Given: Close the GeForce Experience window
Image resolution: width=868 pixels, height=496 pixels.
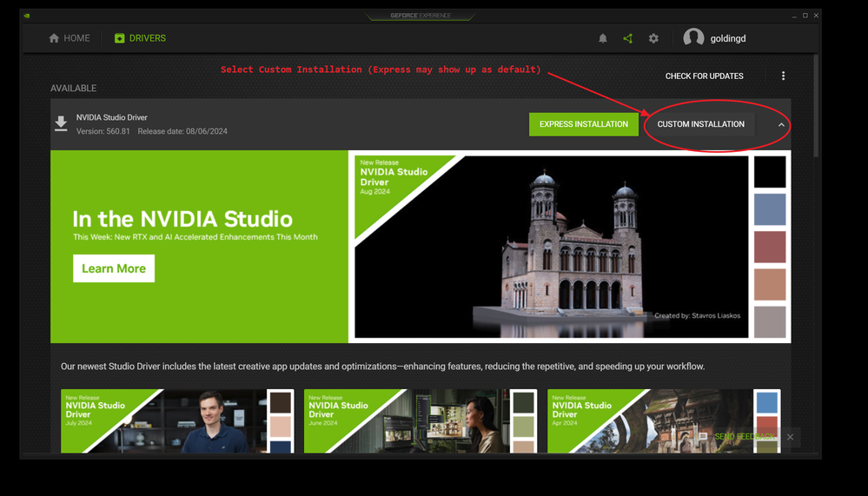Looking at the screenshot, I should click(816, 16).
